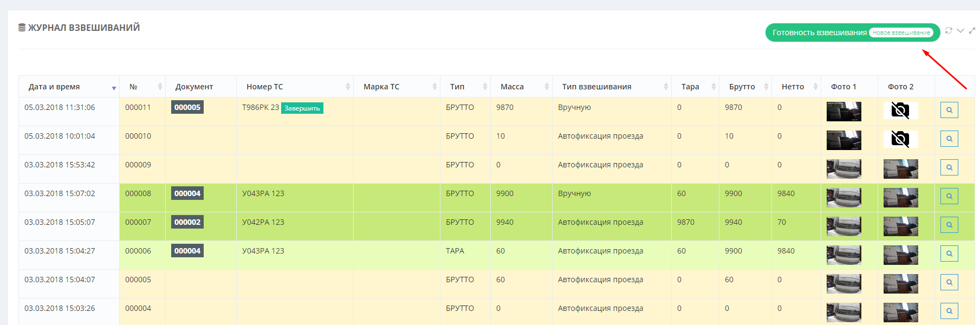The image size is (980, 325).
Task: View details for weighing 000008
Action: [949, 196]
